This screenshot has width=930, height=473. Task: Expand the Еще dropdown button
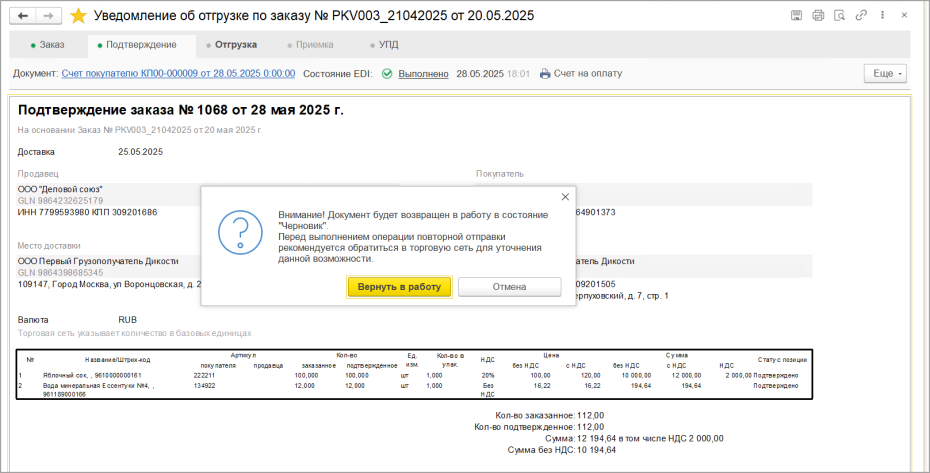pyautogui.click(x=886, y=74)
